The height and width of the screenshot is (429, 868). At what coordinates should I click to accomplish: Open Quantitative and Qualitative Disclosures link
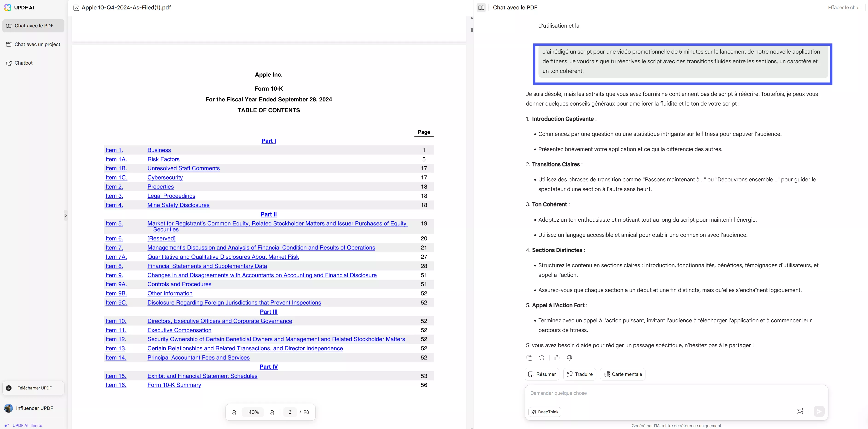[x=223, y=257]
